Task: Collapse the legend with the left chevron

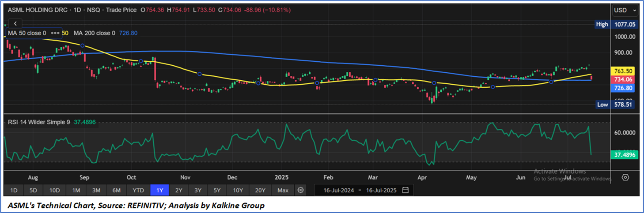Action: point(15,24)
